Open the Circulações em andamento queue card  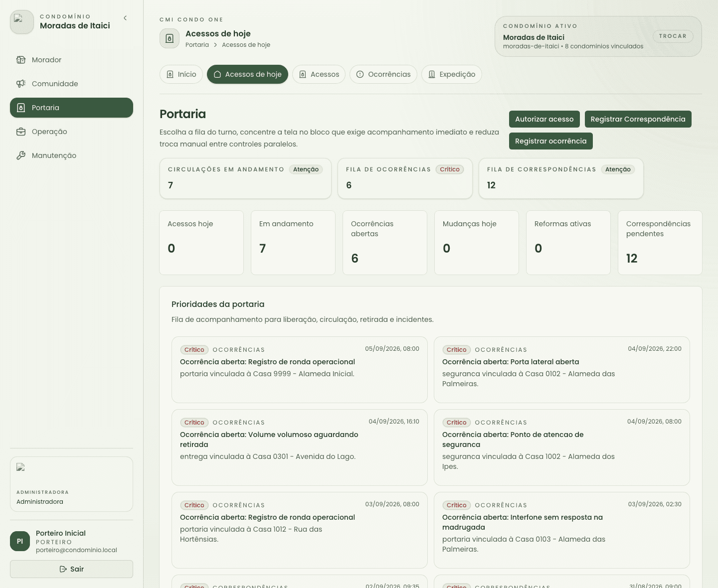pos(245,178)
